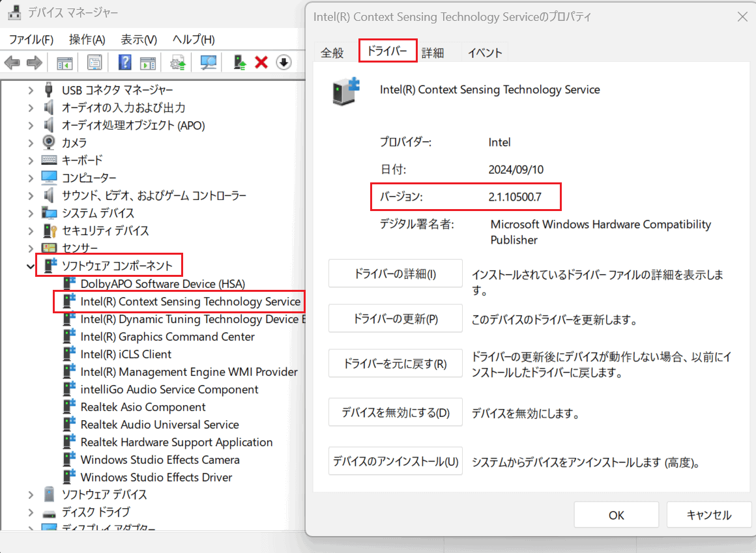Expand the キーボード node
This screenshot has width=756, height=553.
click(31, 160)
